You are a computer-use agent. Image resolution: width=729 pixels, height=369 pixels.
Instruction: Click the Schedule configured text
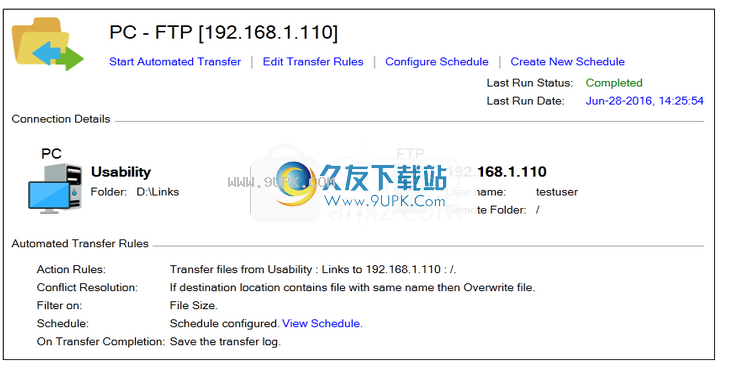click(x=224, y=323)
